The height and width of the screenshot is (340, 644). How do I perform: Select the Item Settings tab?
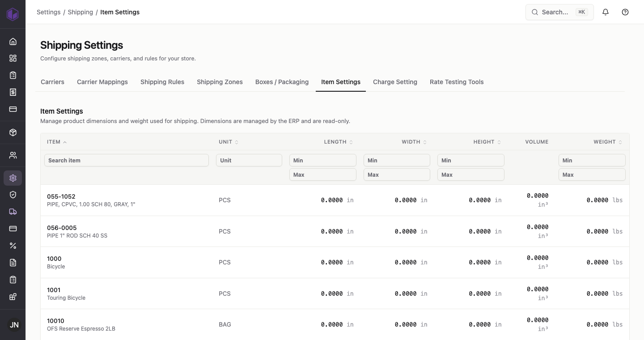pyautogui.click(x=341, y=82)
